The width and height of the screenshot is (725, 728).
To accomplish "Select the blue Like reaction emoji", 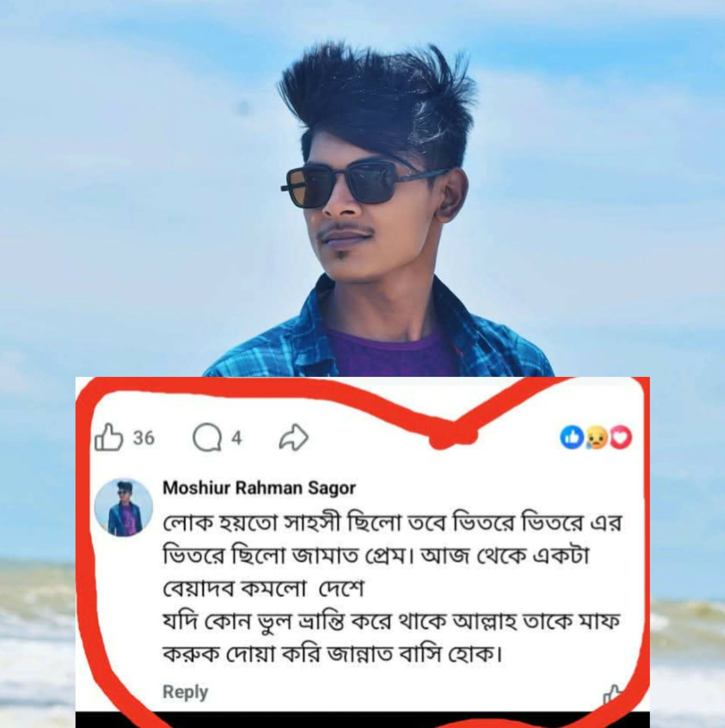I will [x=572, y=438].
